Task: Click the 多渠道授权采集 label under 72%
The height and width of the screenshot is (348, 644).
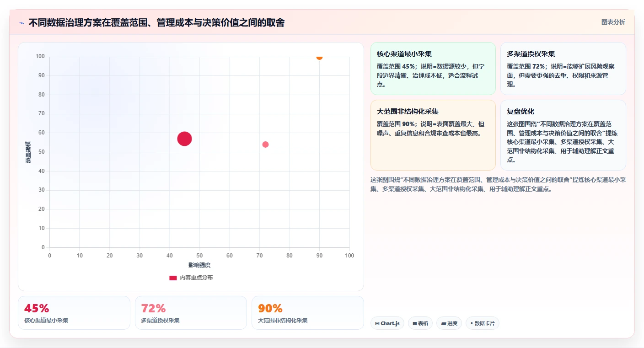Action: (x=161, y=321)
